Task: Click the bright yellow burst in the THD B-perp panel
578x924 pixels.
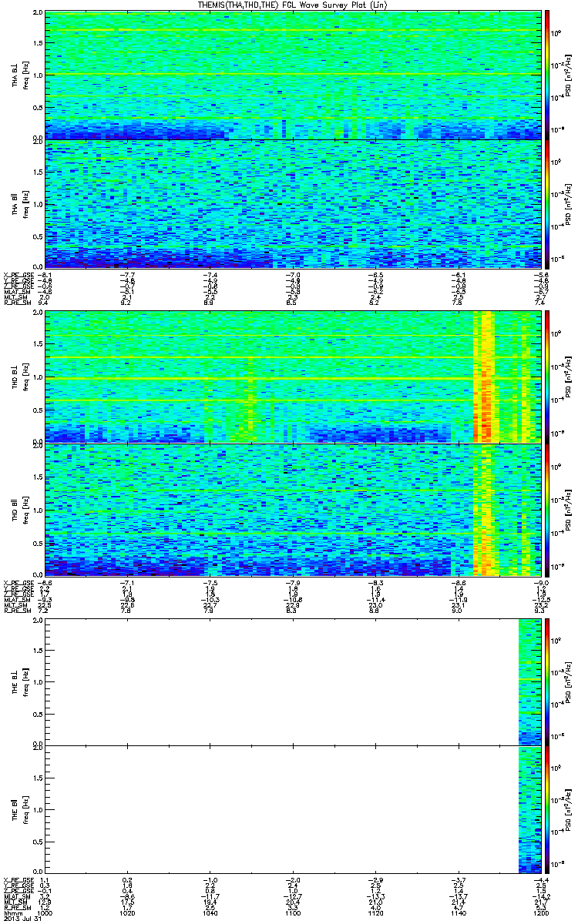Action: pos(485,377)
